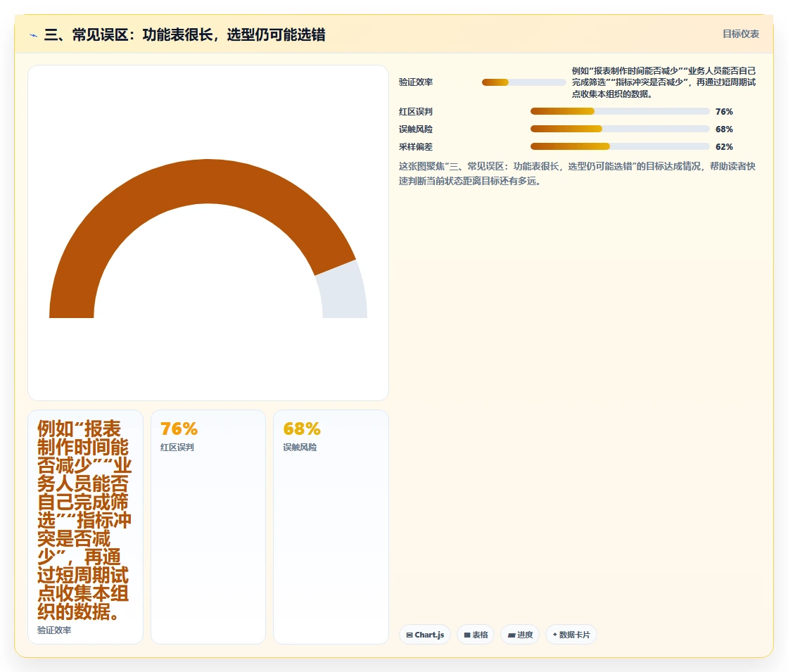The height and width of the screenshot is (672, 788).
Task: Click the 68% figure in the 误触风险 data card
Action: tap(302, 429)
